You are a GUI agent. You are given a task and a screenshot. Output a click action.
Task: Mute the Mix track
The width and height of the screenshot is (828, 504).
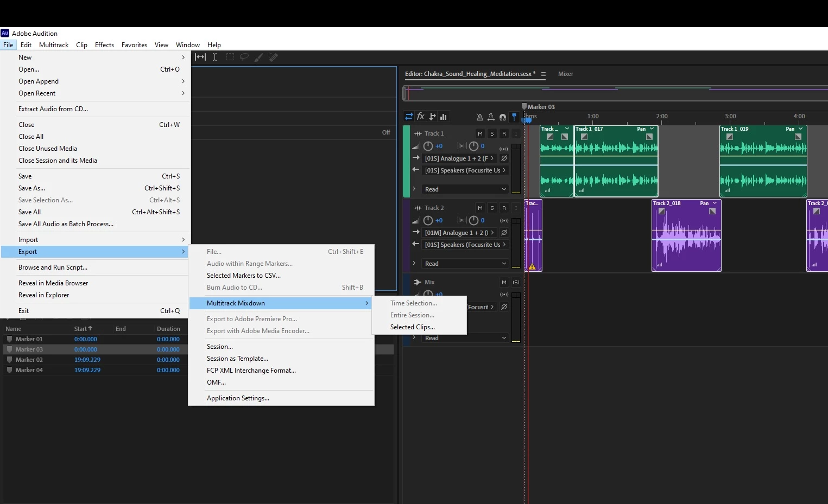pyautogui.click(x=504, y=282)
